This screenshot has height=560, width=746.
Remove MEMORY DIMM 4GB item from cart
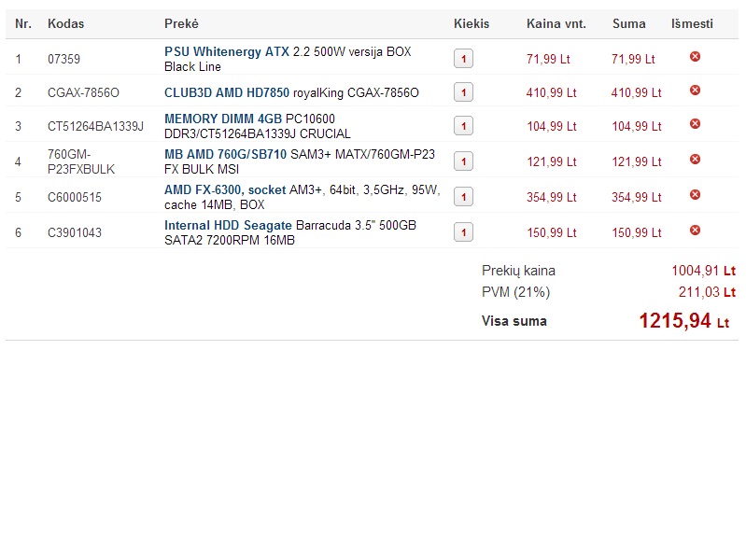tap(695, 124)
